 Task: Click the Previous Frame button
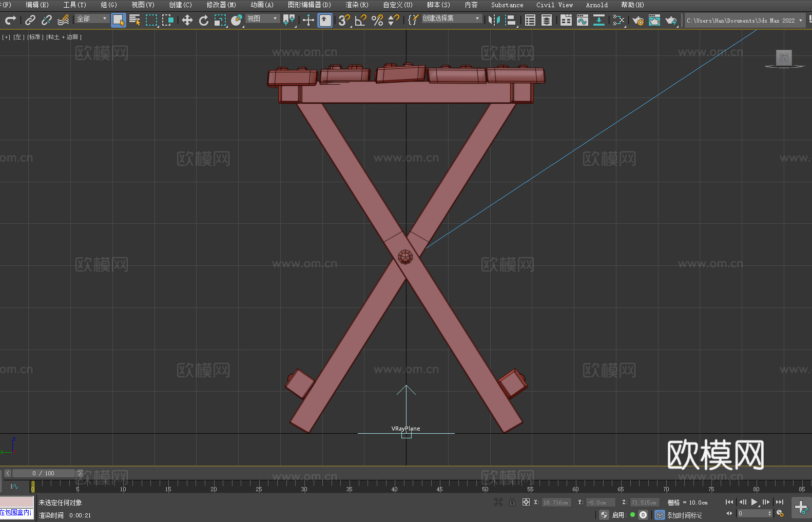(x=742, y=502)
